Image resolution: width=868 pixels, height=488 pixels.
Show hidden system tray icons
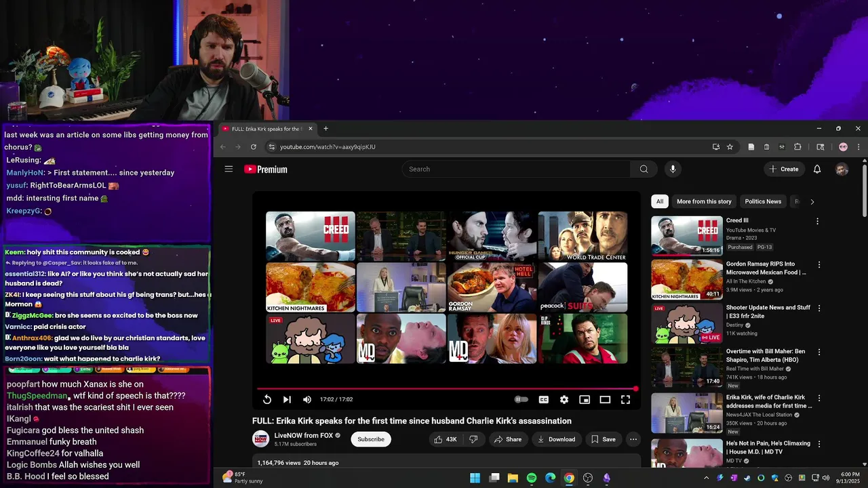point(707,478)
